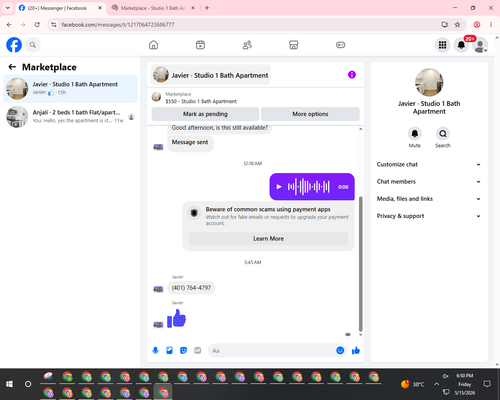Play the purple voice message

[x=279, y=187]
